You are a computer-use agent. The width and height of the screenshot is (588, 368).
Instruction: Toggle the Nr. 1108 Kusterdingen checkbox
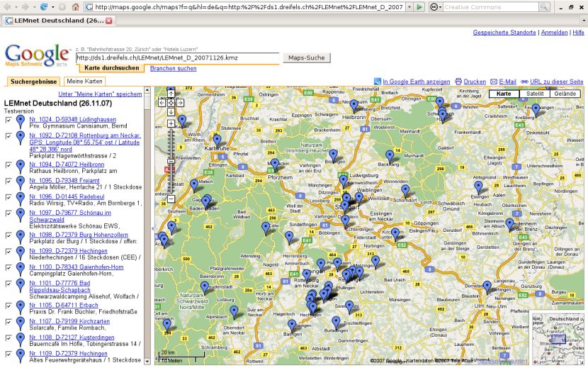point(9,338)
